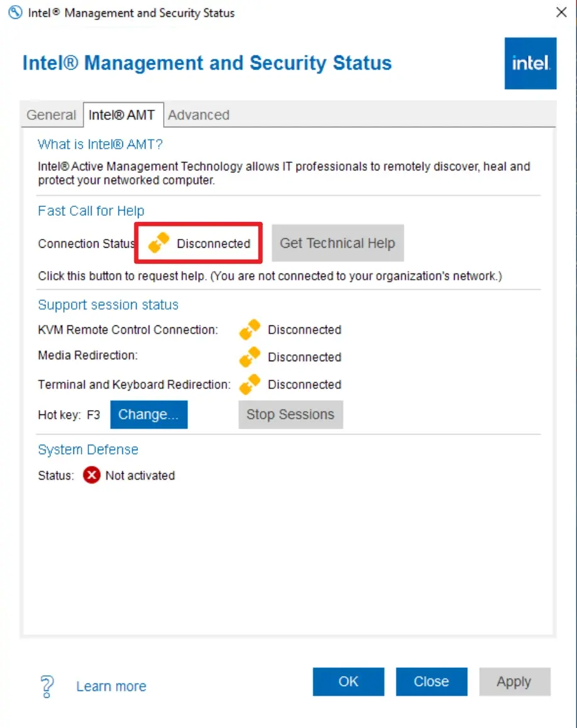This screenshot has width=577, height=728.
Task: Change the hot key setting
Action: point(149,414)
